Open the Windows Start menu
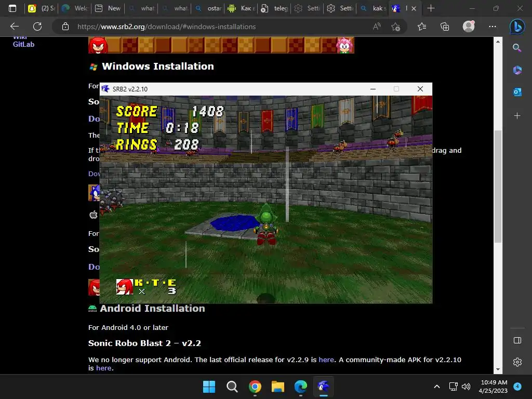The height and width of the screenshot is (399, 532). click(x=209, y=387)
